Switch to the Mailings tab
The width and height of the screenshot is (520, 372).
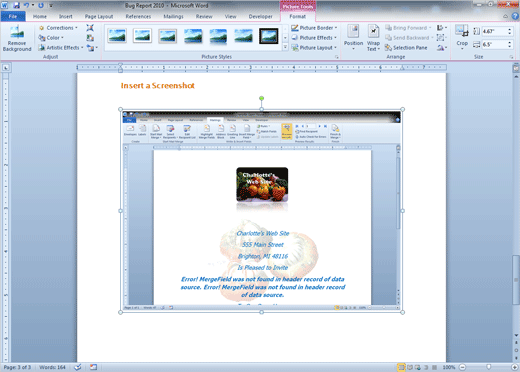[x=173, y=16]
